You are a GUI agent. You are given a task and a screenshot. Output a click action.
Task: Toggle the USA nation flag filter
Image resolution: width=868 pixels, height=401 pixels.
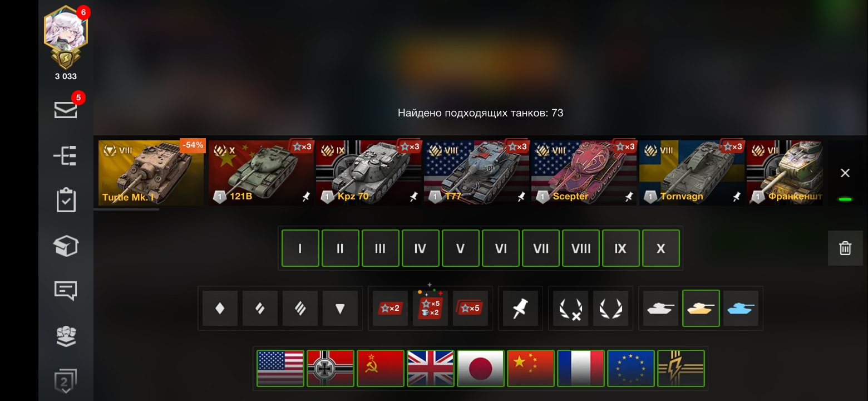coord(280,368)
